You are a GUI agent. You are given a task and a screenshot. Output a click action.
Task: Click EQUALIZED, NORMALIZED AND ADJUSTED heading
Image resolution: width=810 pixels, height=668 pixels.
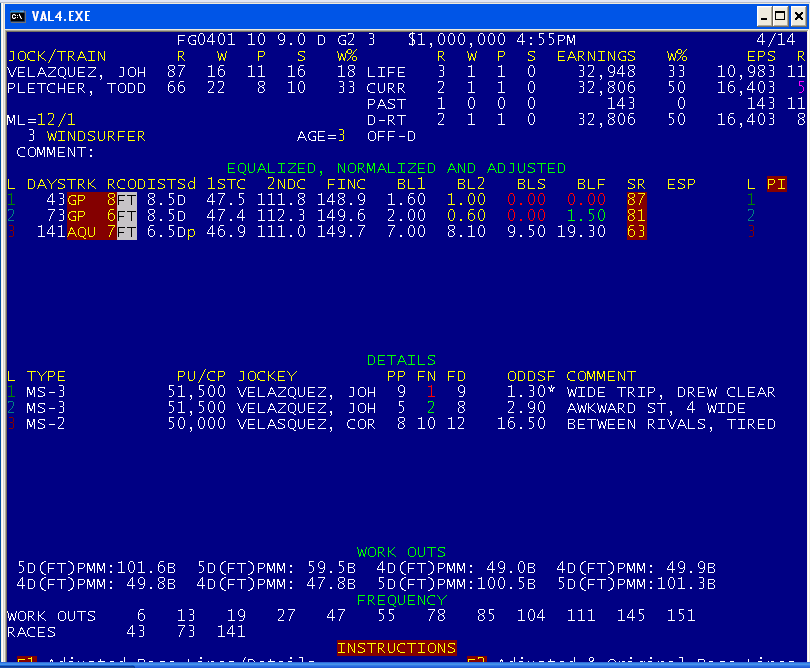[x=396, y=168]
